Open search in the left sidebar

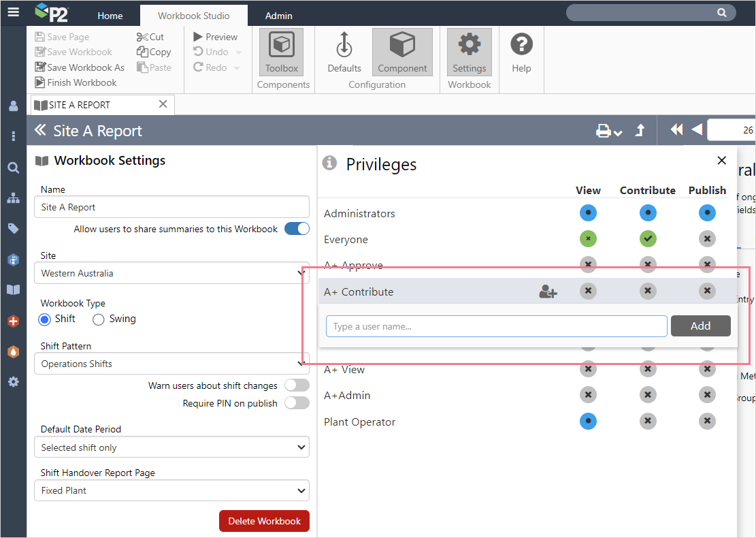click(x=13, y=168)
